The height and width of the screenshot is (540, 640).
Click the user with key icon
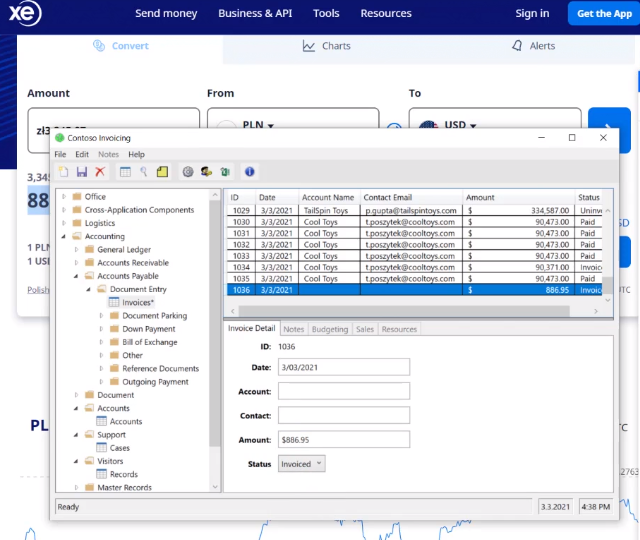[206, 172]
